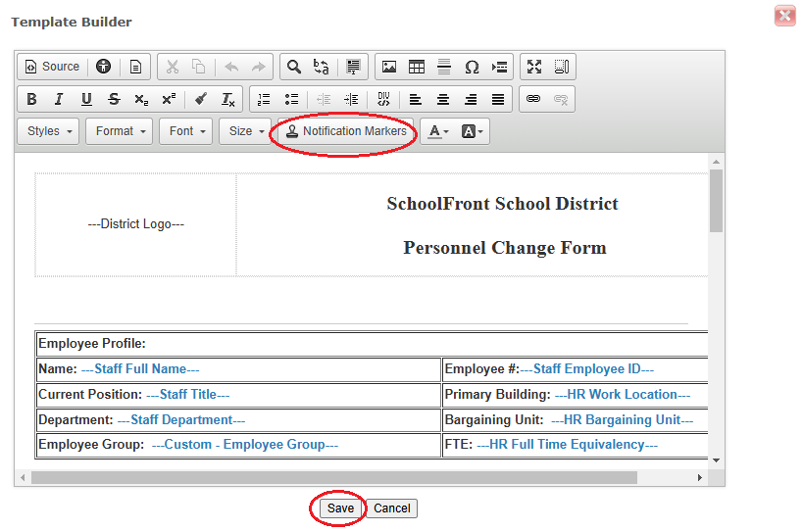Open the Format dropdown
This screenshot has height=532, width=803.
[x=120, y=131]
